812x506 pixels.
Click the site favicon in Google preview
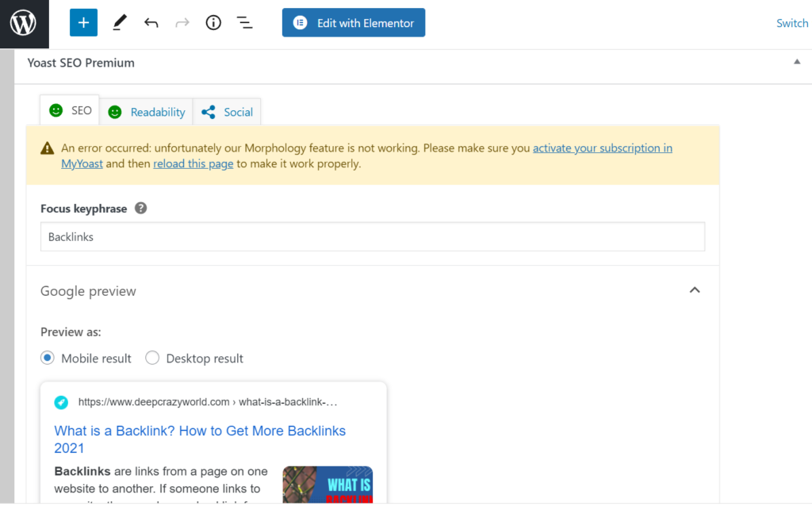click(61, 402)
